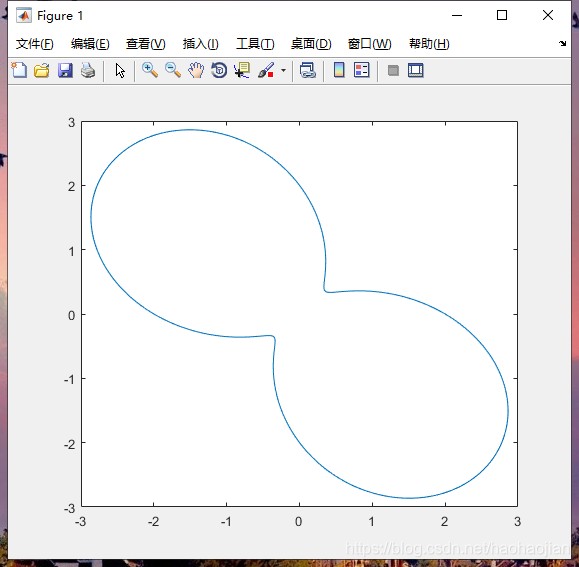Enable the Rotate 3D tool
Viewport: 579px width, 567px height.
pyautogui.click(x=219, y=70)
